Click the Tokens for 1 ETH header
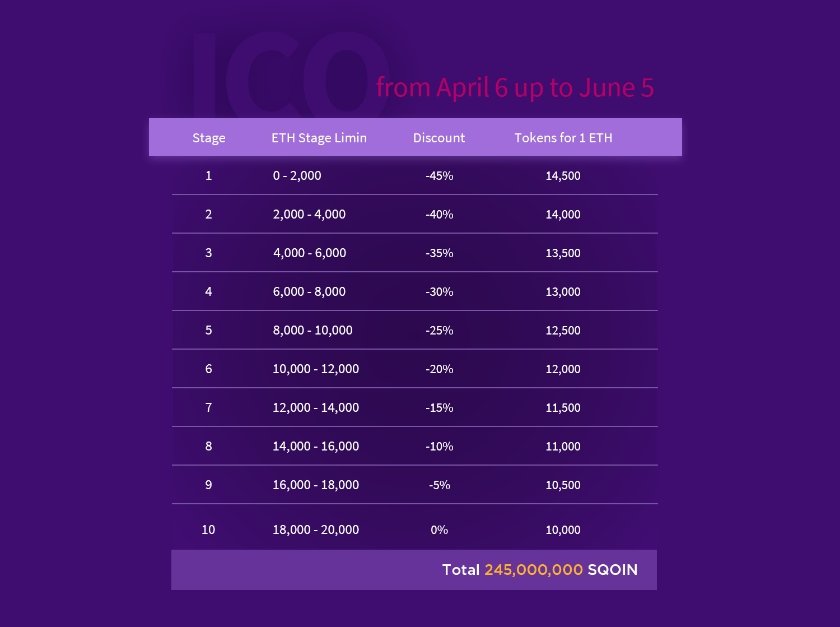The image size is (840, 627). tap(563, 138)
